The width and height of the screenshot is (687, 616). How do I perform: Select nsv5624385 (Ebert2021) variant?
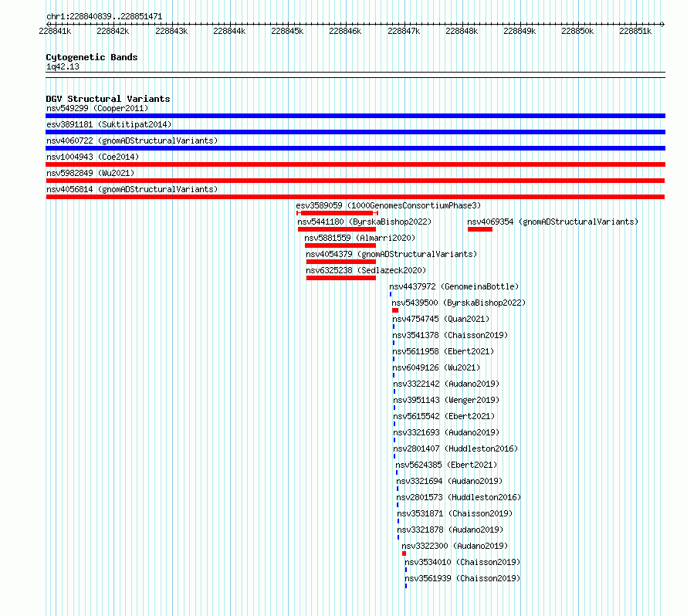446,465
